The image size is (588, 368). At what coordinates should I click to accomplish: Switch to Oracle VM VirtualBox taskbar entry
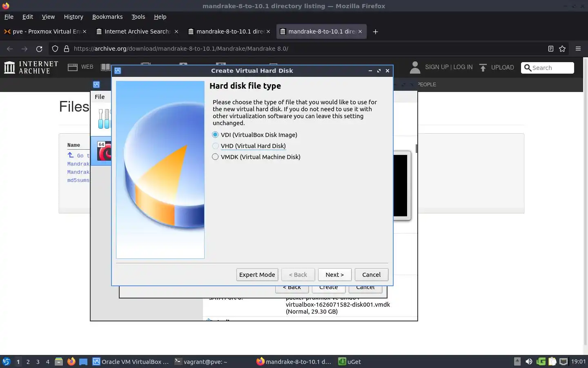131,361
